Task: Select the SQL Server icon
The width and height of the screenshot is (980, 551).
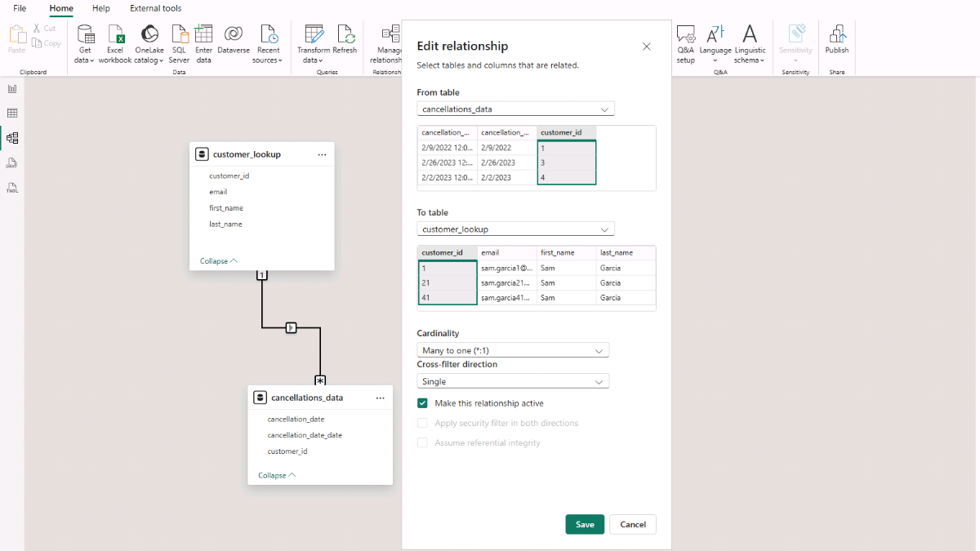Action: [x=179, y=34]
